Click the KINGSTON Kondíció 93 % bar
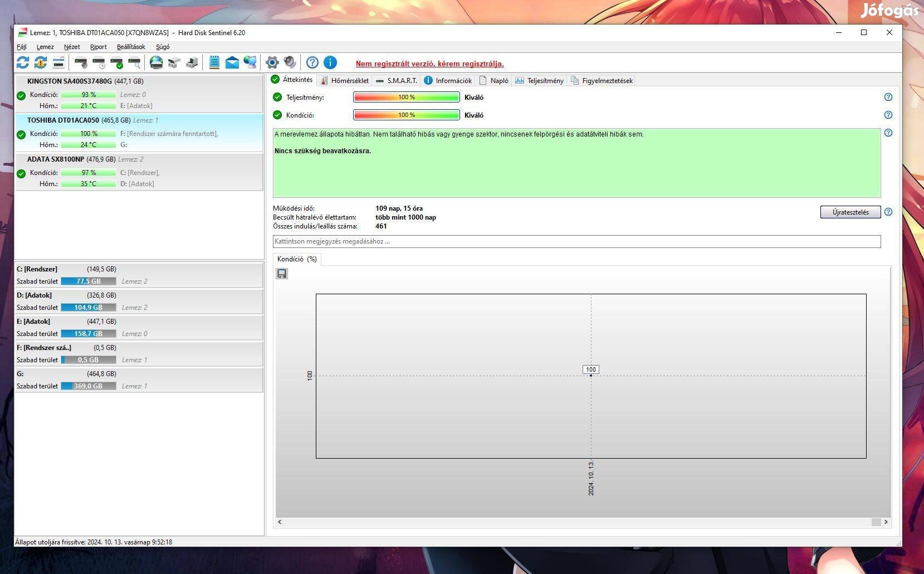Viewport: 924px width, 574px height. coord(89,95)
